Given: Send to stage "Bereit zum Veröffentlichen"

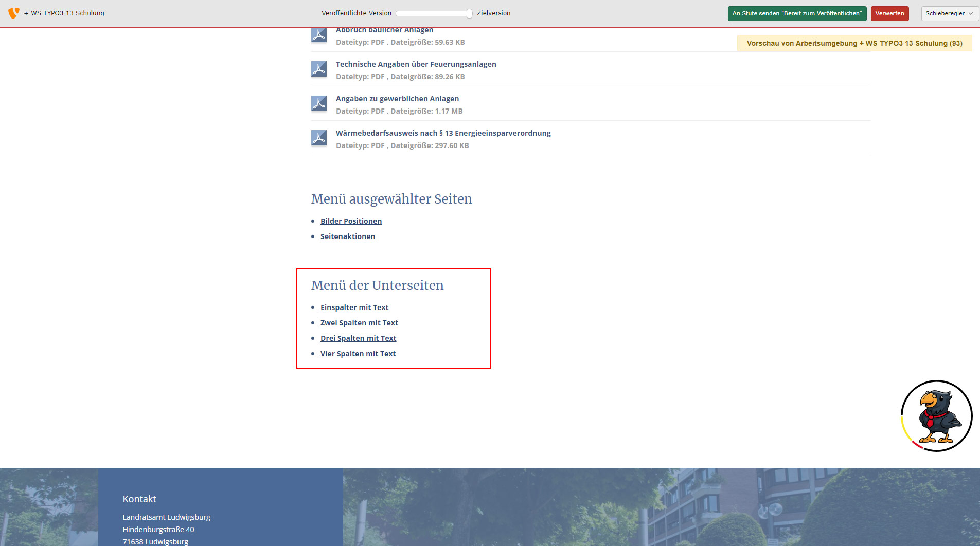Looking at the screenshot, I should [x=797, y=13].
